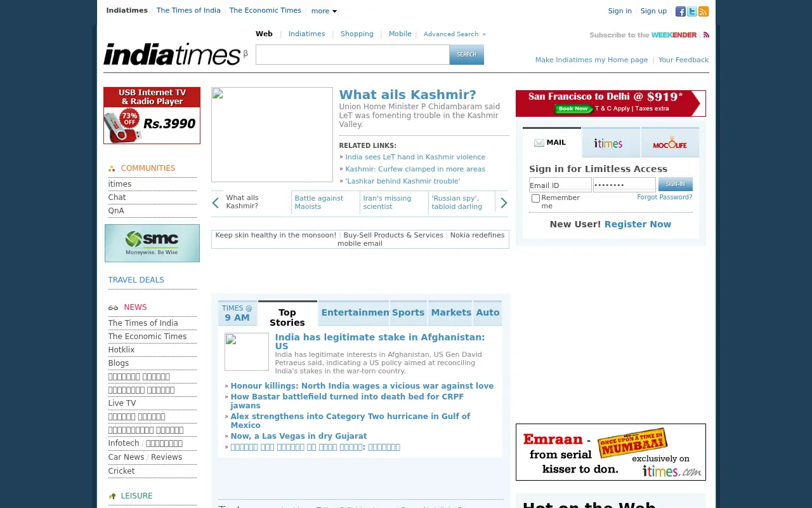Open the Emraan itimes ad banner

tap(610, 452)
